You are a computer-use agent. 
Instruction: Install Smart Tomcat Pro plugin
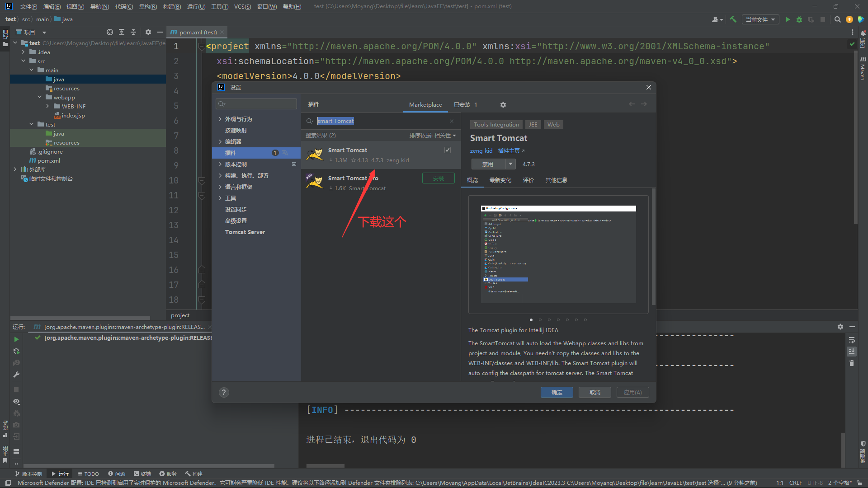[x=438, y=178]
